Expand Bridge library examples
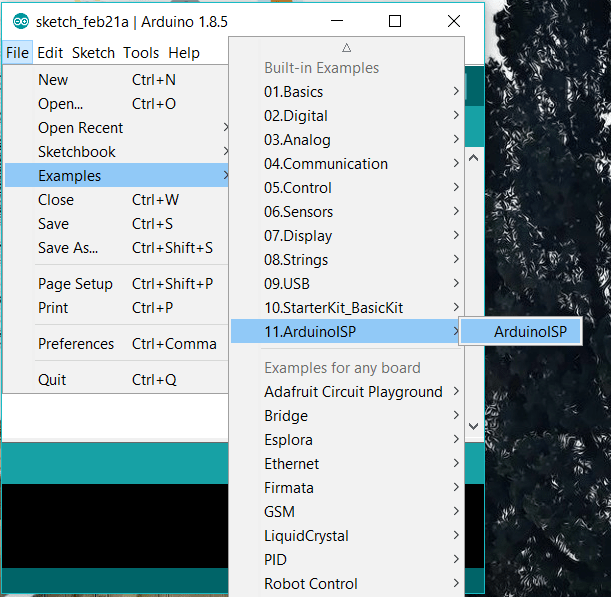Screen dimensions: 611x597 click(346, 416)
